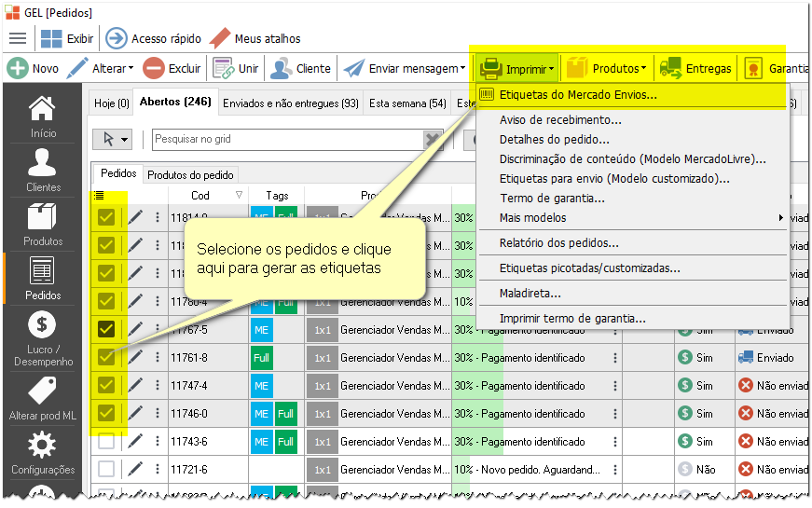Image resolution: width=812 pixels, height=508 pixels.
Task: Open row options dots for order 11743-6
Action: tap(158, 441)
